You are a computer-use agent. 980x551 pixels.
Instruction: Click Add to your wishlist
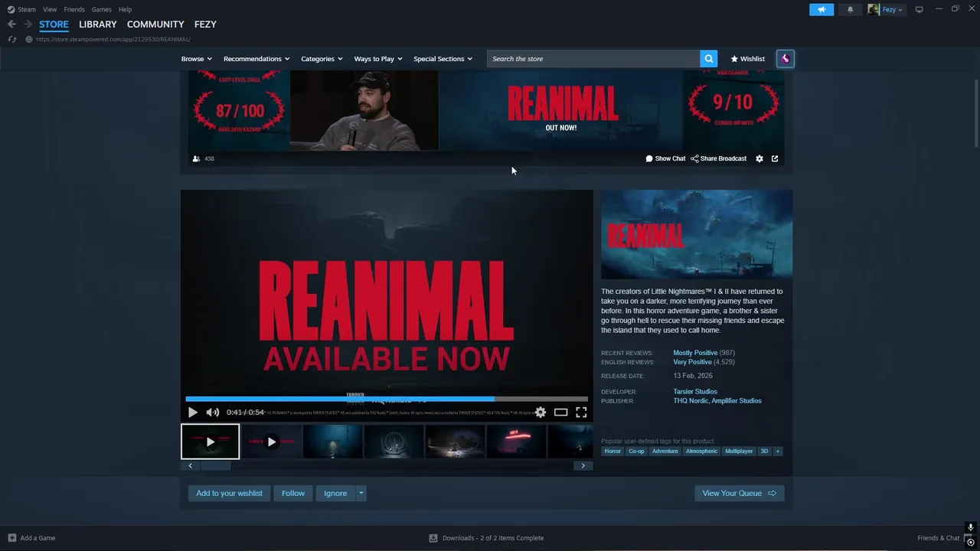229,494
